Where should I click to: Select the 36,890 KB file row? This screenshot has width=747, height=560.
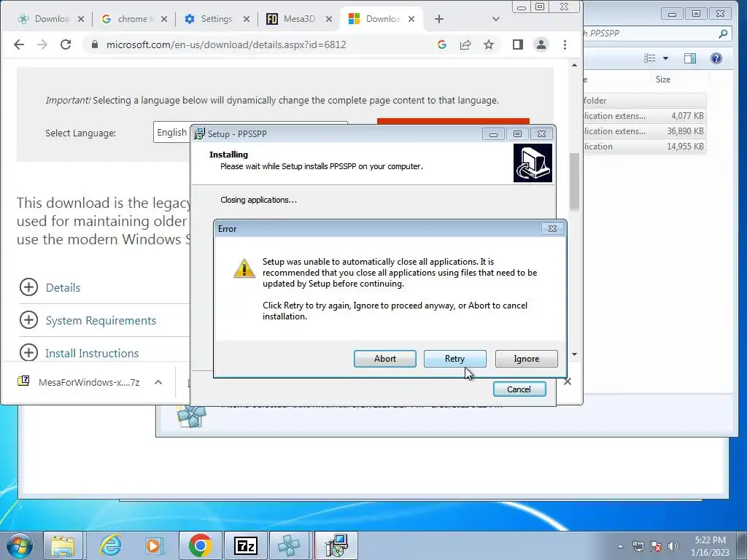[x=645, y=131]
